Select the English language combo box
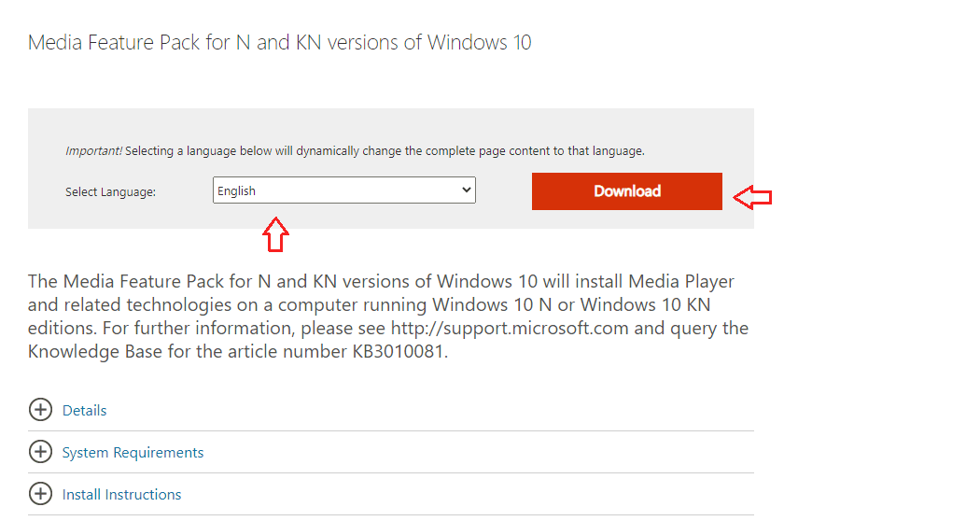Image resolution: width=980 pixels, height=521 pixels. coord(343,190)
